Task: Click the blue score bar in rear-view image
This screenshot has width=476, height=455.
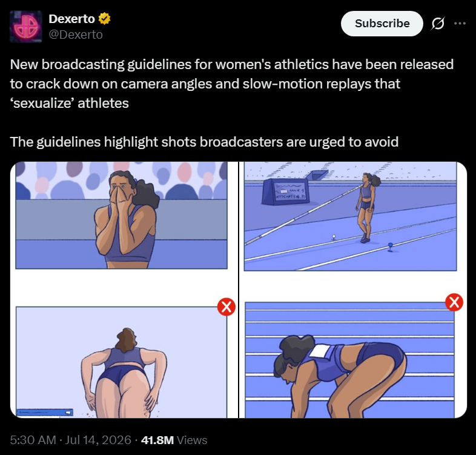Action: 45,412
